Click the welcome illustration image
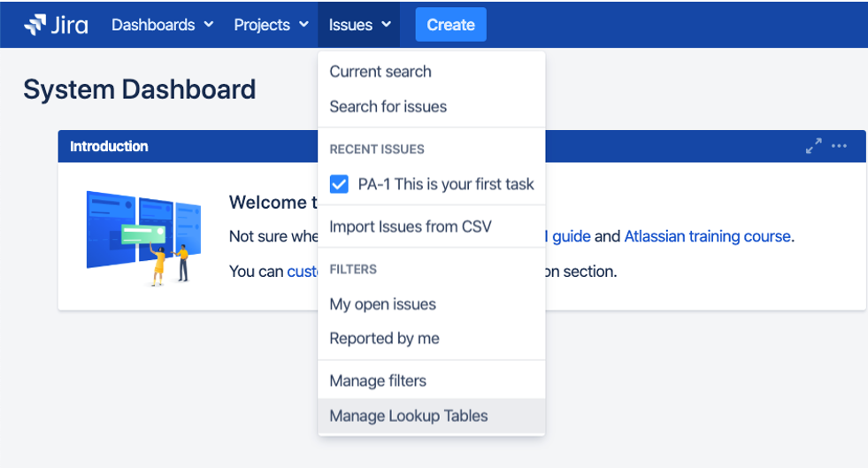The width and height of the screenshot is (868, 468). [x=141, y=237]
